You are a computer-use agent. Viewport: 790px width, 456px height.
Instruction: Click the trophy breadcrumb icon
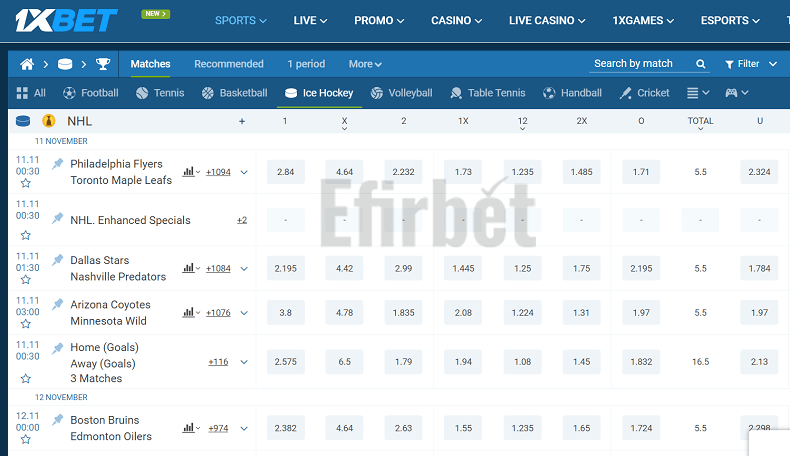pyautogui.click(x=103, y=64)
